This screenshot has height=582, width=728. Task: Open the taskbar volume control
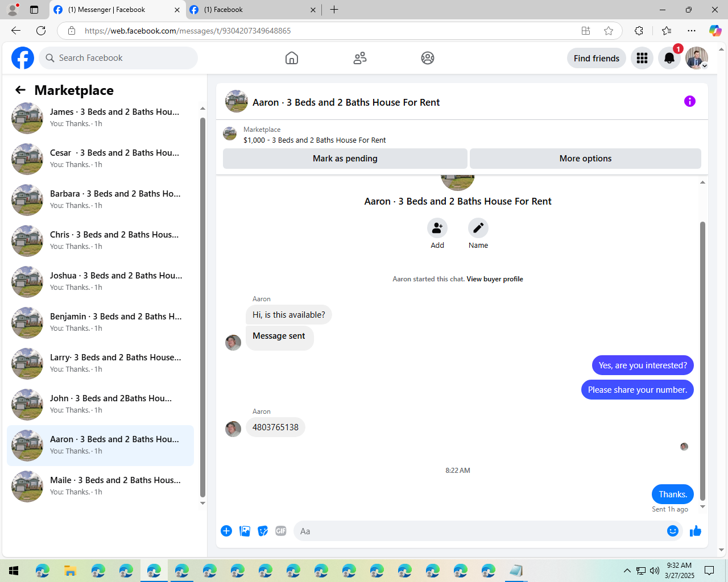click(x=655, y=571)
